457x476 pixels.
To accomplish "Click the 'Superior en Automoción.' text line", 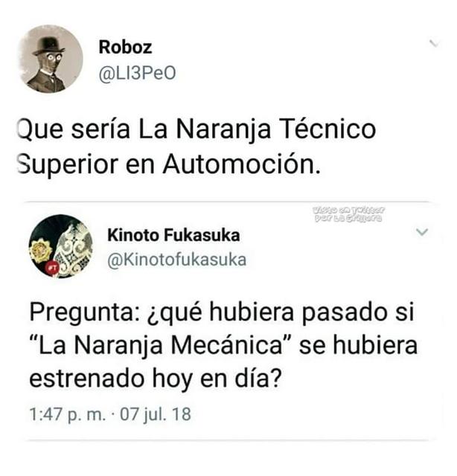I will pyautogui.click(x=169, y=164).
